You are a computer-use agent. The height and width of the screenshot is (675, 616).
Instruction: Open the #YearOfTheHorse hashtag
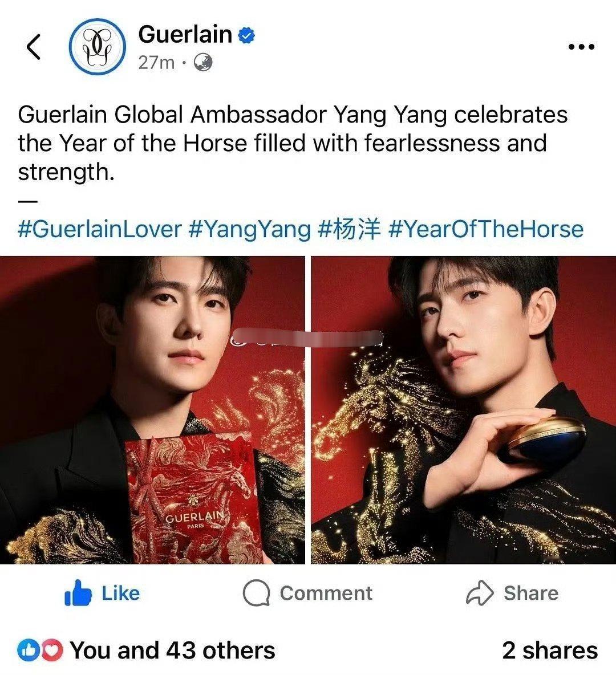point(486,229)
